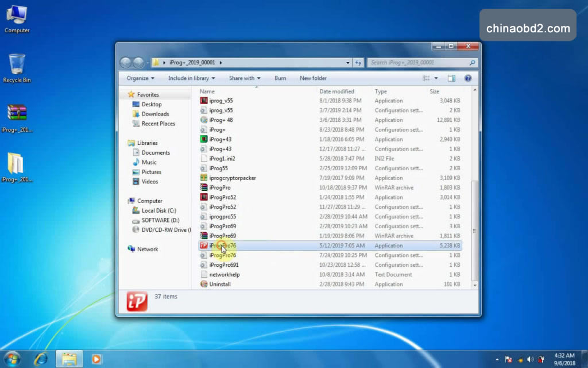Open Windows Media Player from the taskbar

pyautogui.click(x=96, y=359)
